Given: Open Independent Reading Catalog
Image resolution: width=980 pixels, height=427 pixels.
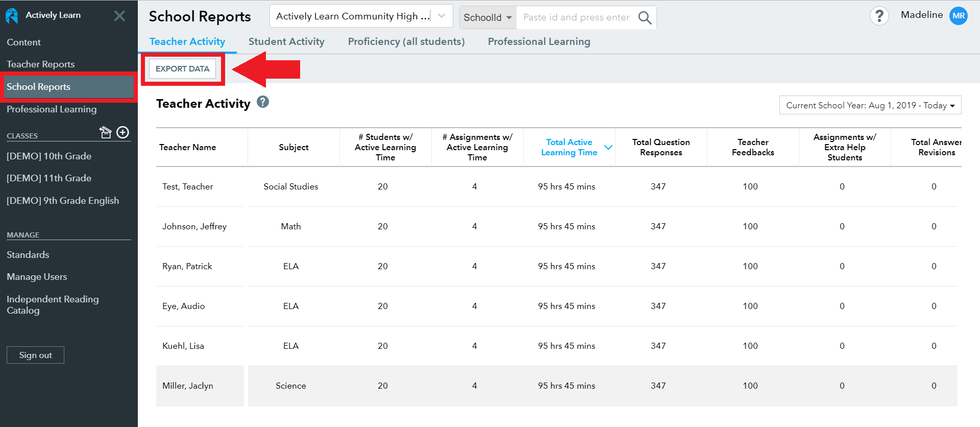Looking at the screenshot, I should 53,305.
